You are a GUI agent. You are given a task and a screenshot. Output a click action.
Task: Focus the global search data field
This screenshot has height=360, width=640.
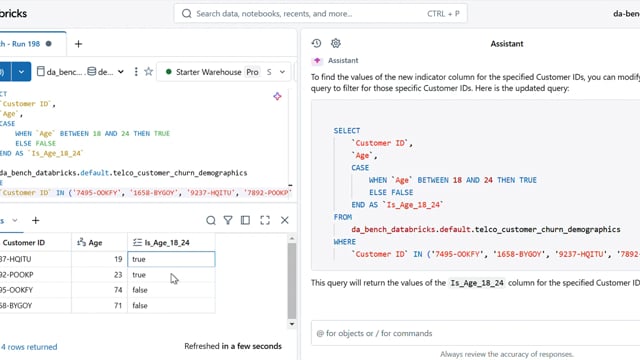320,13
